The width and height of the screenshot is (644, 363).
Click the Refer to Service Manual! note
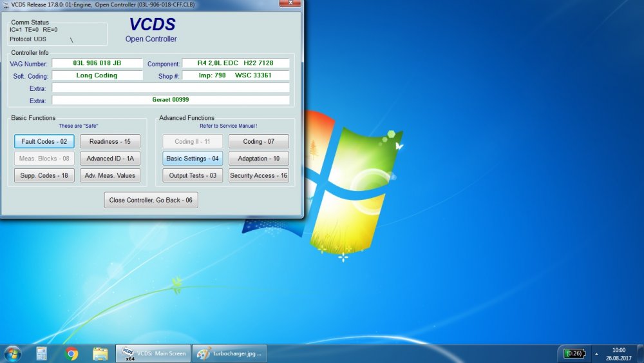[229, 126]
